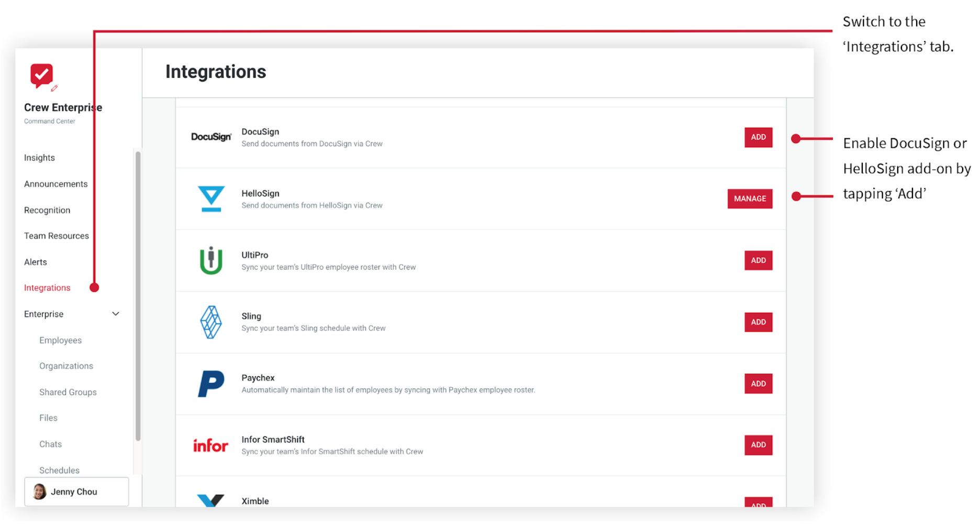Open the Recognition page
Screen dimensions: 980x525
point(47,210)
